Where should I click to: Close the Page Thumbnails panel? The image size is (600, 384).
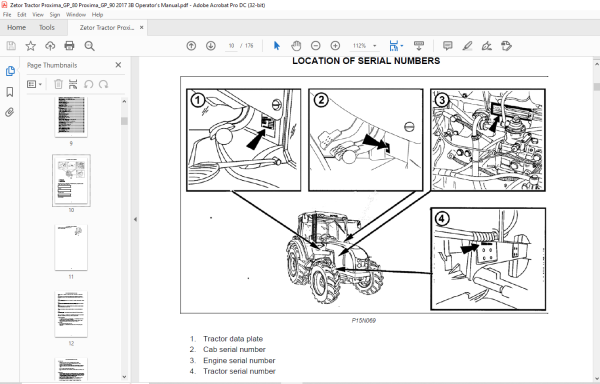118,65
